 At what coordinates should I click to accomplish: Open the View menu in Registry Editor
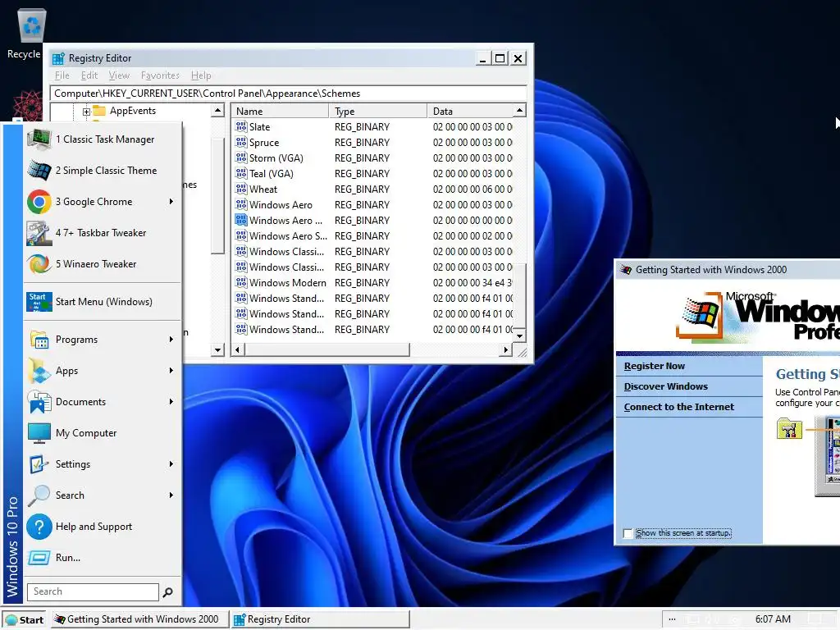pos(119,75)
